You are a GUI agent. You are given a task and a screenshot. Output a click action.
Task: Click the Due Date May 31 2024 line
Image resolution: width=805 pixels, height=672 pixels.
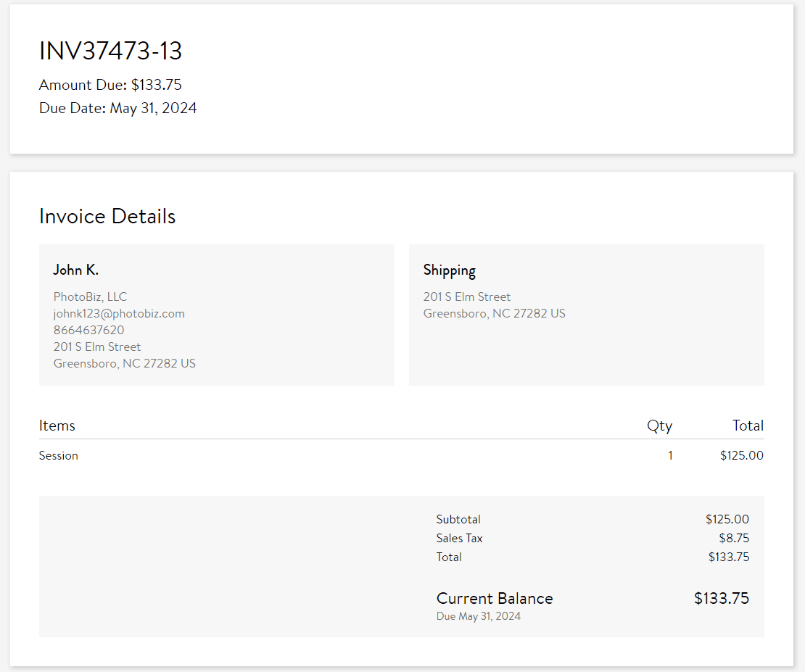coord(118,107)
